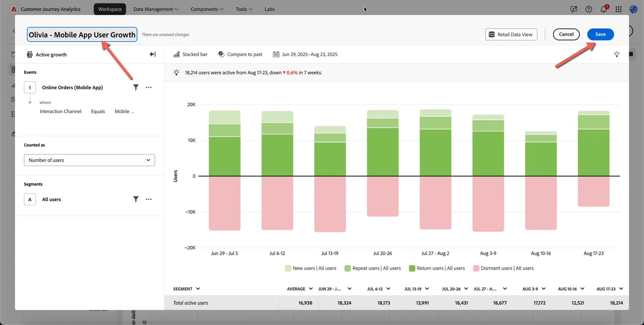The image size is (644, 325).
Task: Click the Active growth people icon
Action: point(29,54)
